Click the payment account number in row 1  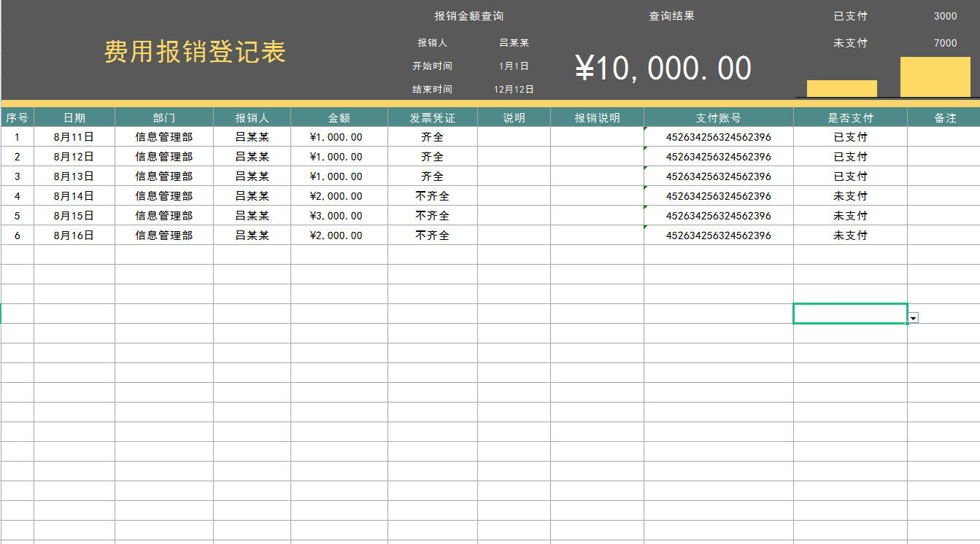(719, 136)
